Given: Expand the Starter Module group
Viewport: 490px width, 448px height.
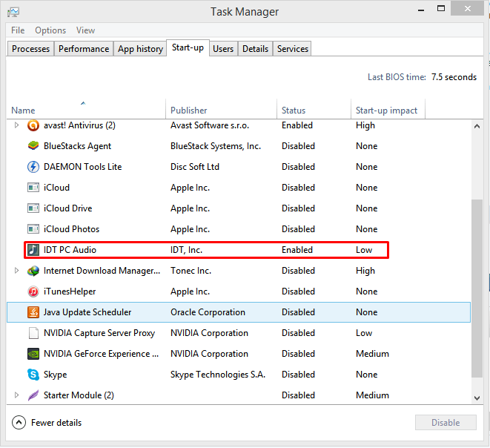Looking at the screenshot, I should point(16,395).
